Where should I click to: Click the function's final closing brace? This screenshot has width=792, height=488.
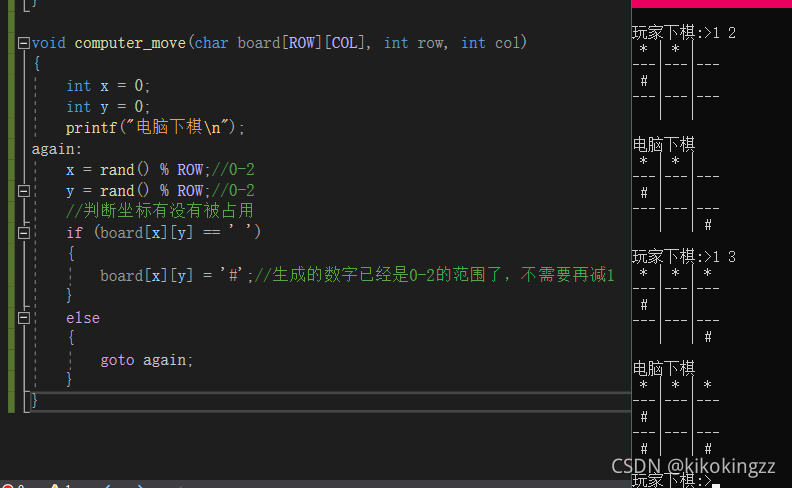pyautogui.click(x=35, y=401)
